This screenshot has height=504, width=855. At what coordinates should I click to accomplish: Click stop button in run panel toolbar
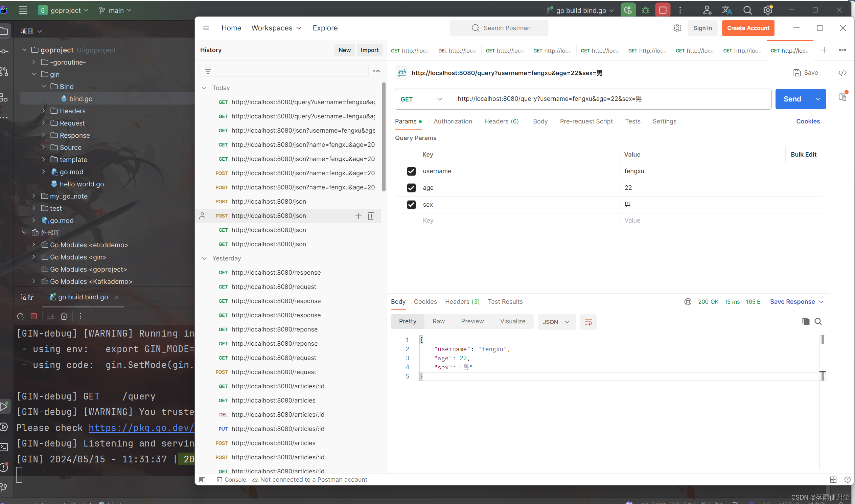coord(33,316)
